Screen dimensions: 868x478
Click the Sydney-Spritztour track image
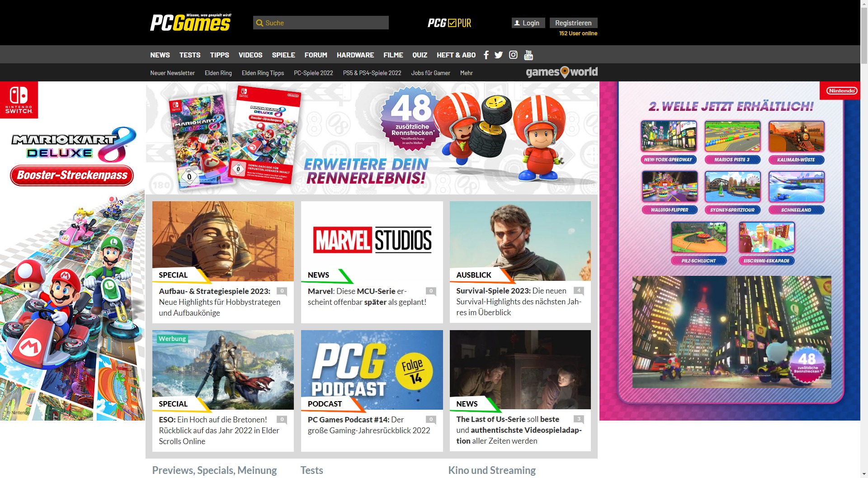732,186
